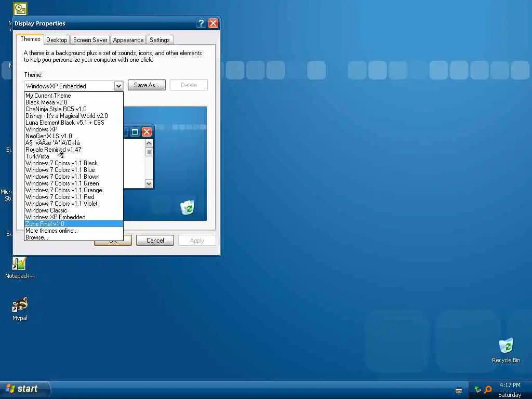Select Luna Element Black v5.1 + CSS
The width and height of the screenshot is (532, 399).
74,123
